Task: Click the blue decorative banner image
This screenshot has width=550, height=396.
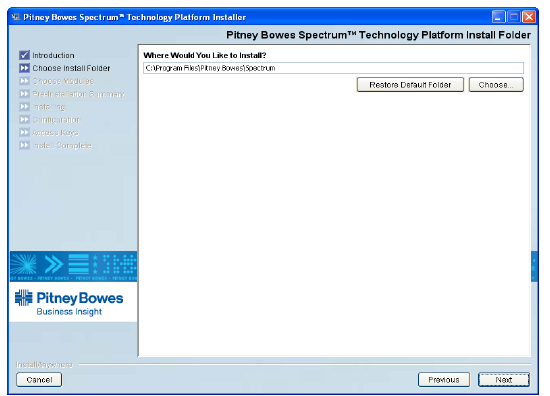Action: coord(73,266)
